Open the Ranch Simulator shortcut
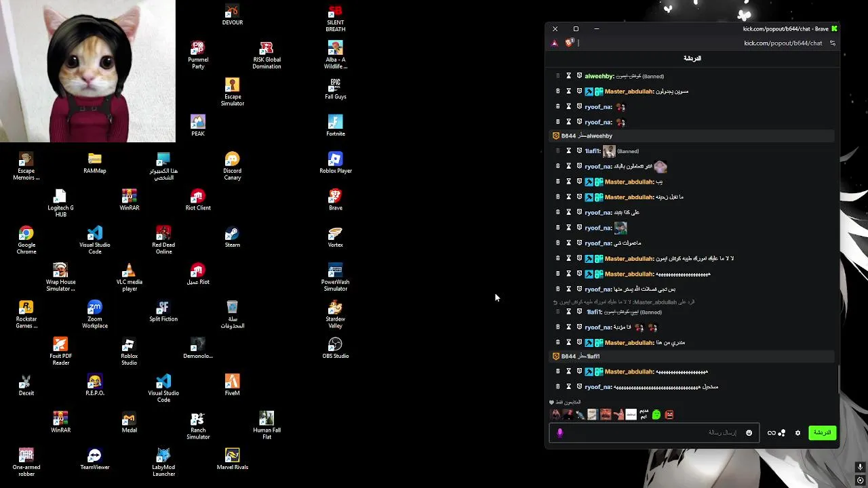The image size is (868, 488). click(198, 426)
